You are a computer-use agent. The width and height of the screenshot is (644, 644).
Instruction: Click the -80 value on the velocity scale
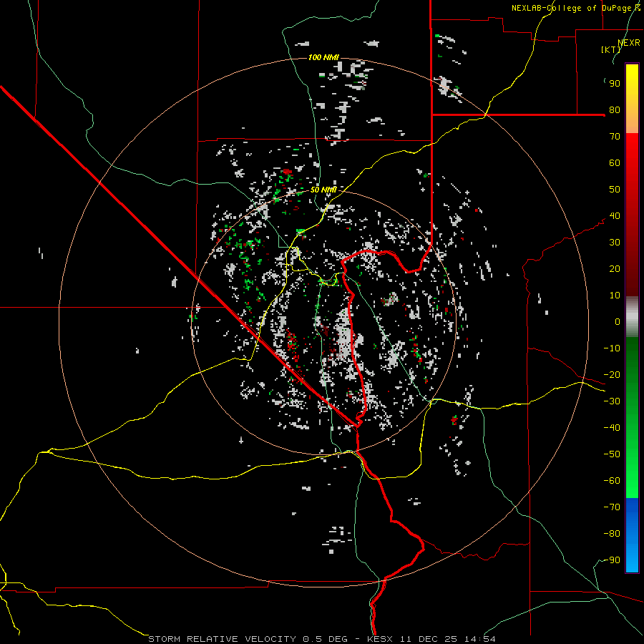[612, 534]
